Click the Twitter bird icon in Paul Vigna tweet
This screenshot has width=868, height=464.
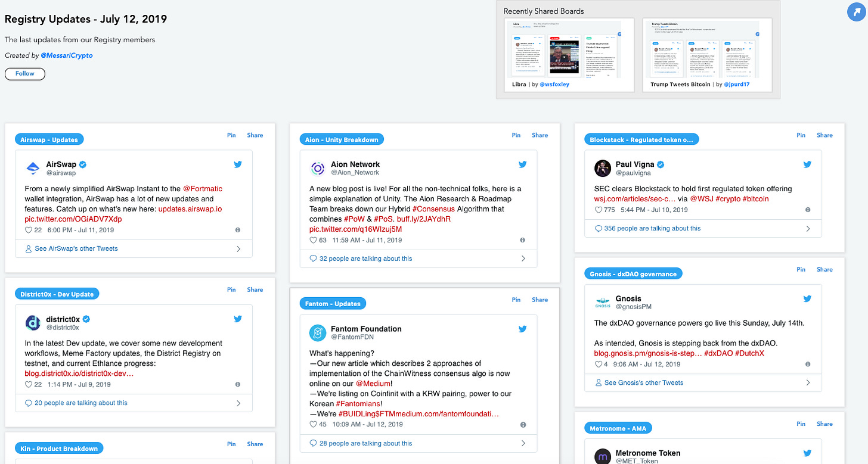[x=808, y=164]
